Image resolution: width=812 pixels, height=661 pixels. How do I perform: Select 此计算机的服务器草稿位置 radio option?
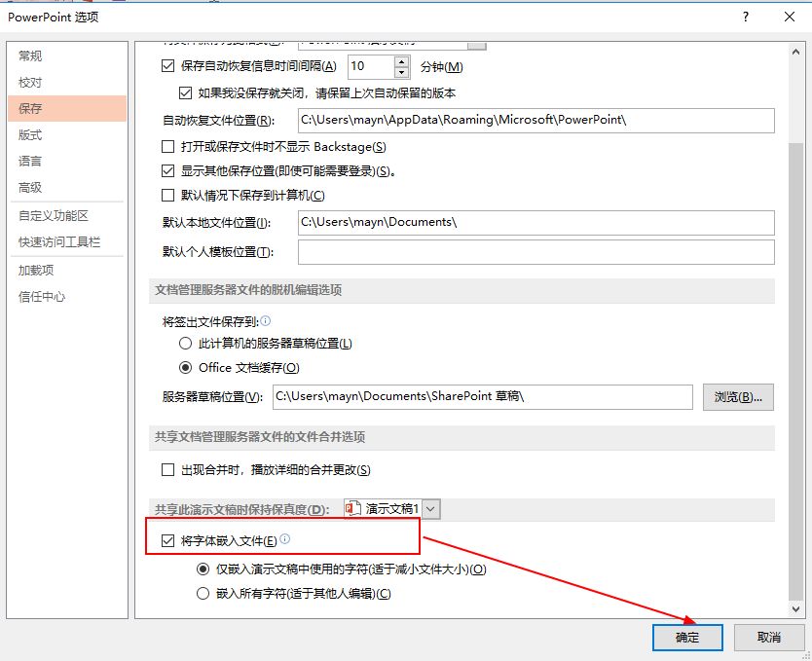[185, 343]
